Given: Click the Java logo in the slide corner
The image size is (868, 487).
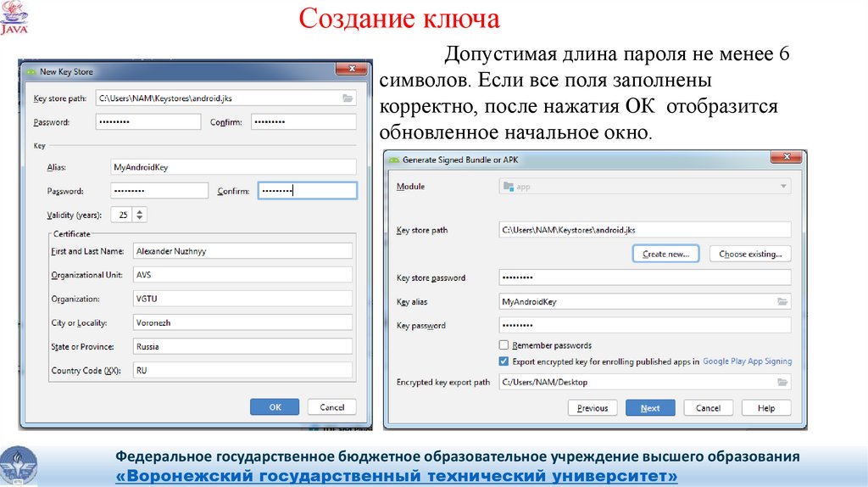Looking at the screenshot, I should click(x=14, y=18).
